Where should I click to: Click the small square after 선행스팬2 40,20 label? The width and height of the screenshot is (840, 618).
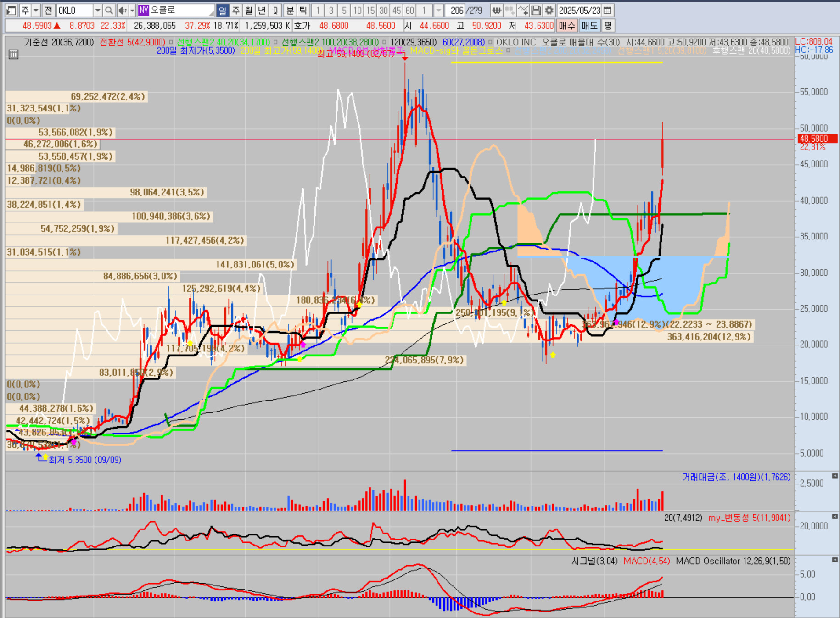275,42
